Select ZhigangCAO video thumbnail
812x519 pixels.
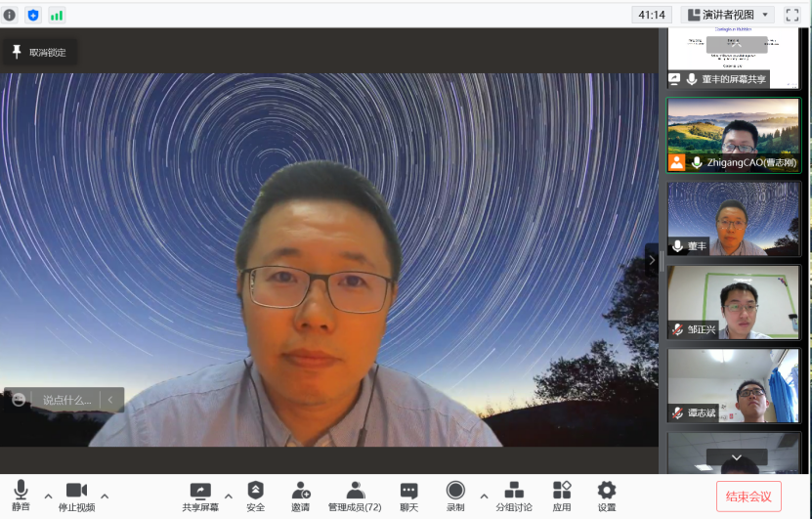(733, 135)
